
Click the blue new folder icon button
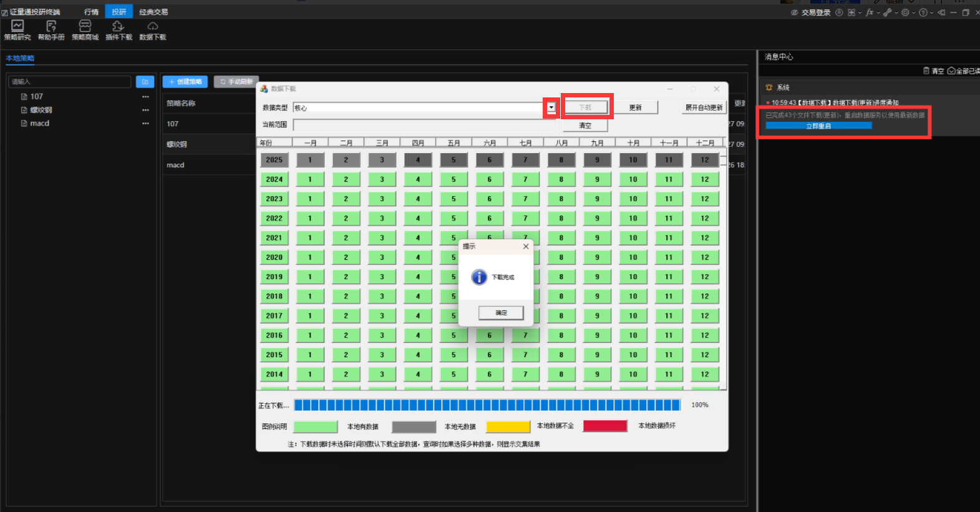click(x=145, y=82)
